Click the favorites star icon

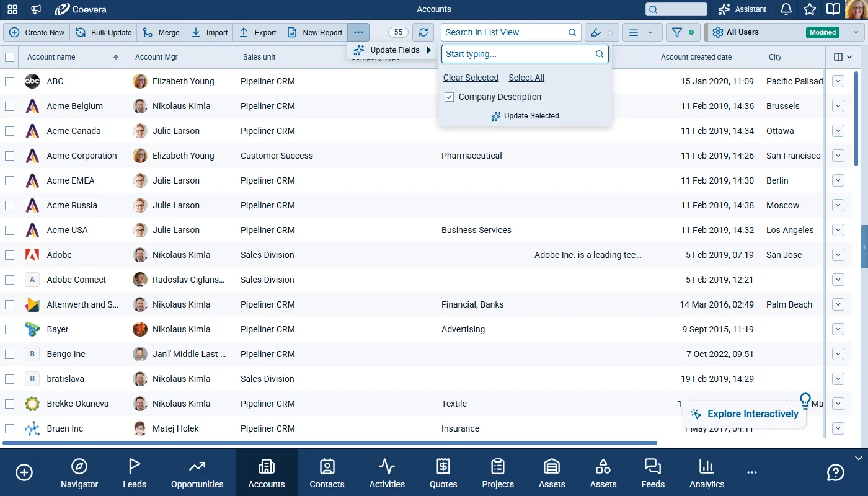[x=810, y=9]
